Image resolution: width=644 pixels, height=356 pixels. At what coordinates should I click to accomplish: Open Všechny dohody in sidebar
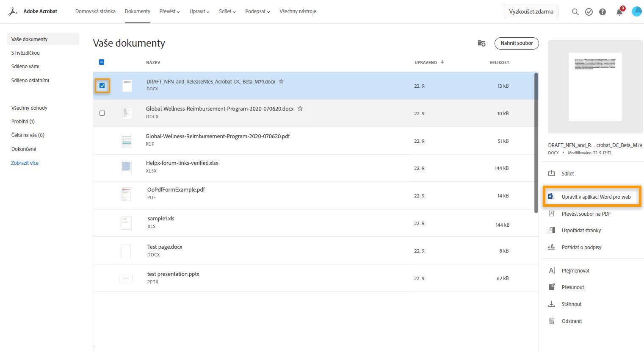point(29,108)
